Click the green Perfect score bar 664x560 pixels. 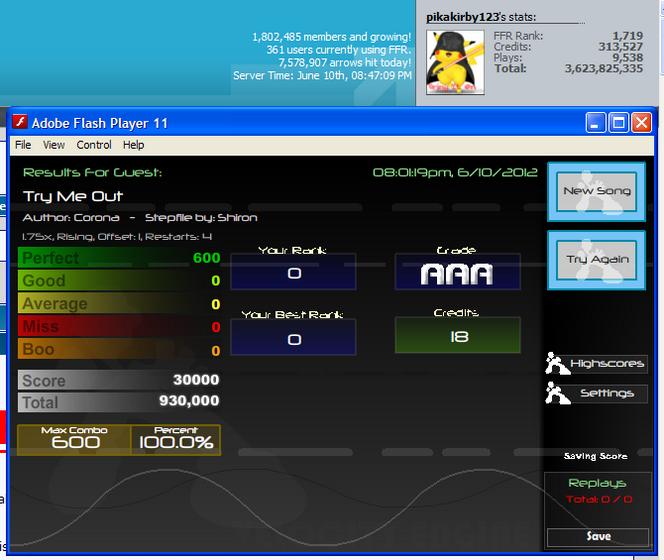[119, 258]
